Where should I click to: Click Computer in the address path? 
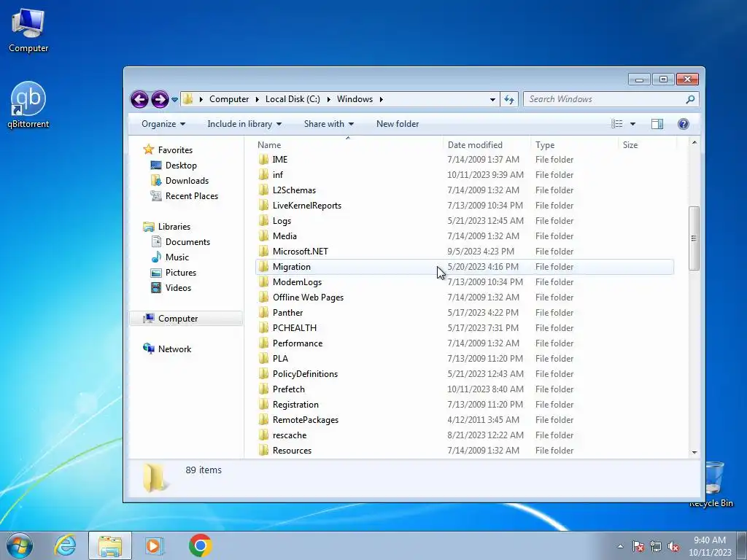(x=229, y=99)
